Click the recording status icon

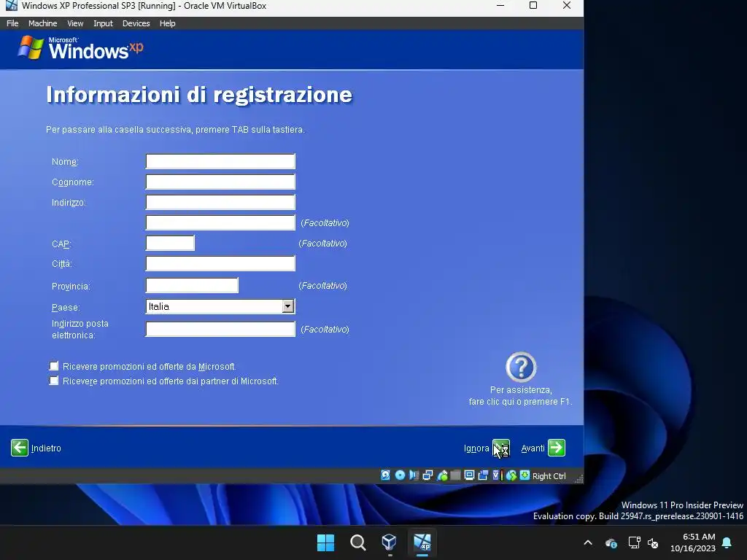click(483, 475)
